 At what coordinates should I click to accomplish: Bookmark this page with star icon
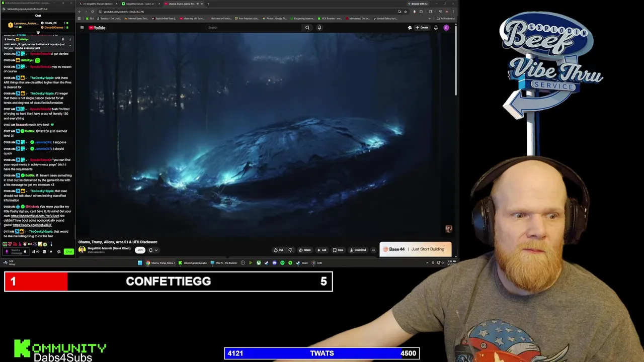pyautogui.click(x=406, y=12)
